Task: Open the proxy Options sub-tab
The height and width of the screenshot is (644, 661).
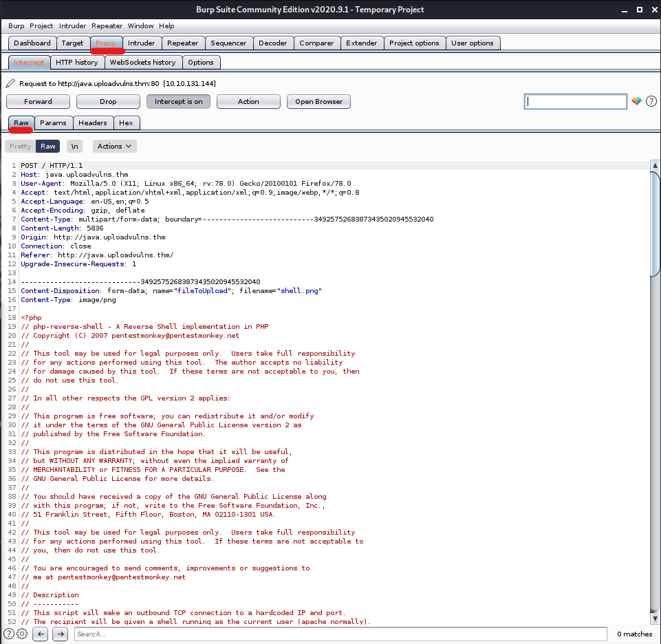Action: tap(201, 63)
